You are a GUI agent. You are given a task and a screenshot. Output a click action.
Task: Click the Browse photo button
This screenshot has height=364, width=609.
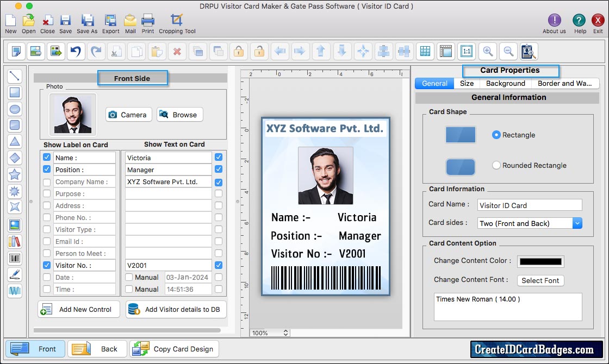[x=180, y=115]
